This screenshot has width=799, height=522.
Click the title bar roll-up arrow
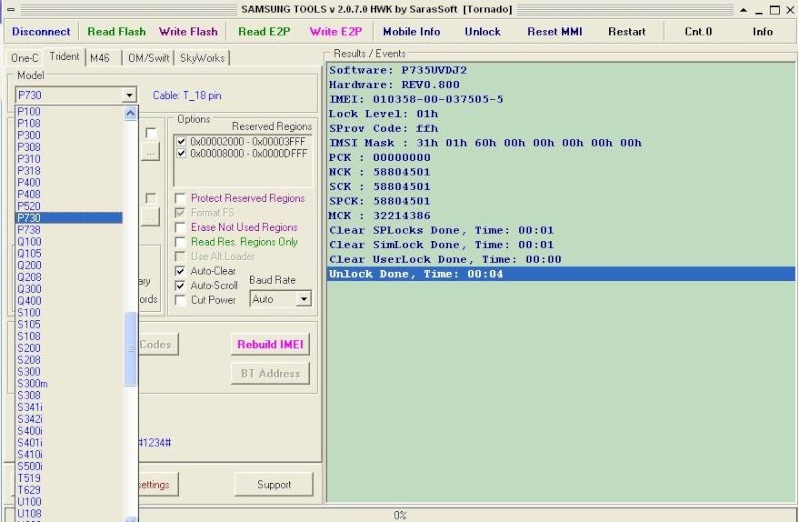743,10
